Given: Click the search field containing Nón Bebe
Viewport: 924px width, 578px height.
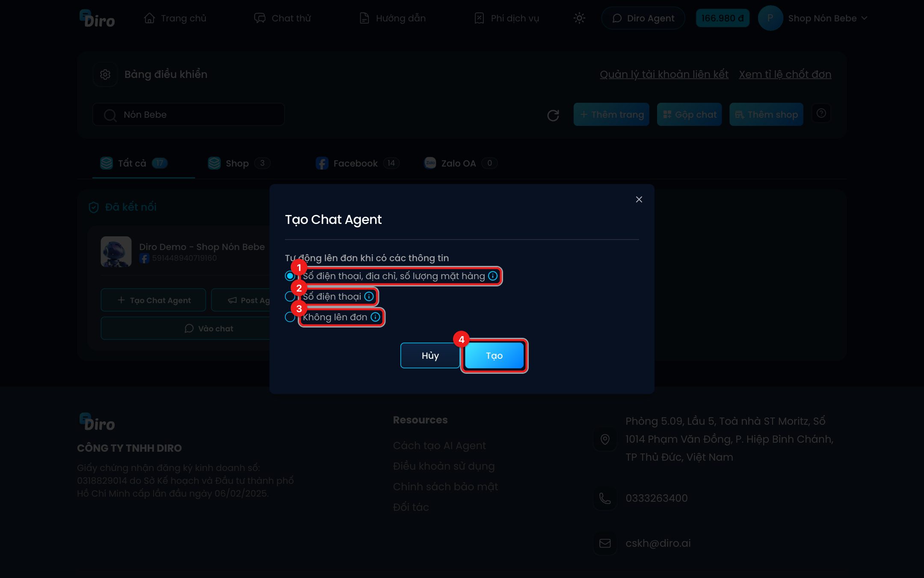Looking at the screenshot, I should point(189,115).
